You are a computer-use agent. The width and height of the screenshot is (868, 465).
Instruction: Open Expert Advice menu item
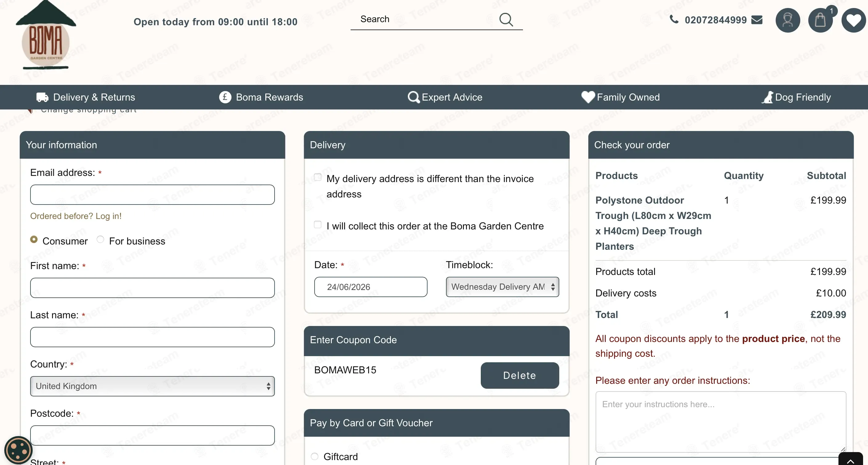tap(445, 97)
